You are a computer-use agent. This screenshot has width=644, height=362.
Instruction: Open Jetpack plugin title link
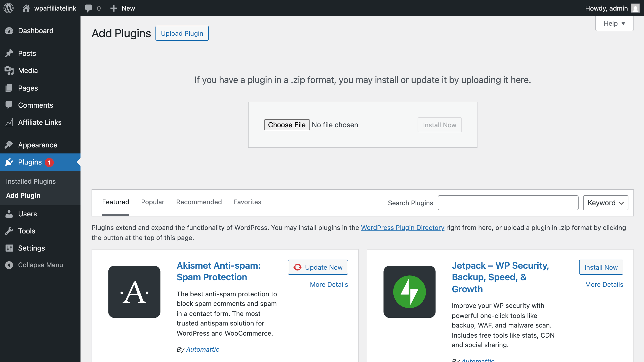tap(500, 277)
